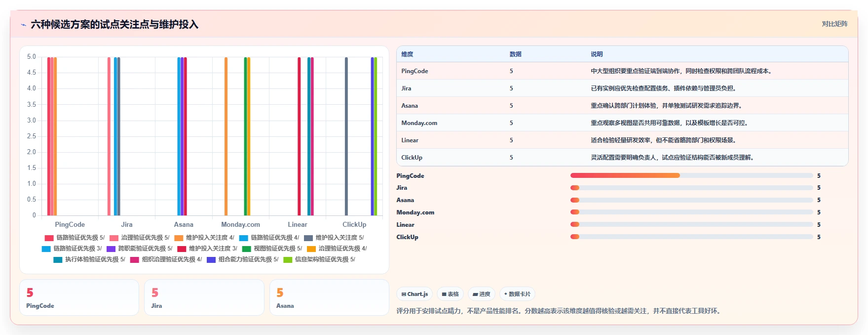Screen dimensions: 868x335
Task: Click the 进度 chip
Action: coord(482,294)
